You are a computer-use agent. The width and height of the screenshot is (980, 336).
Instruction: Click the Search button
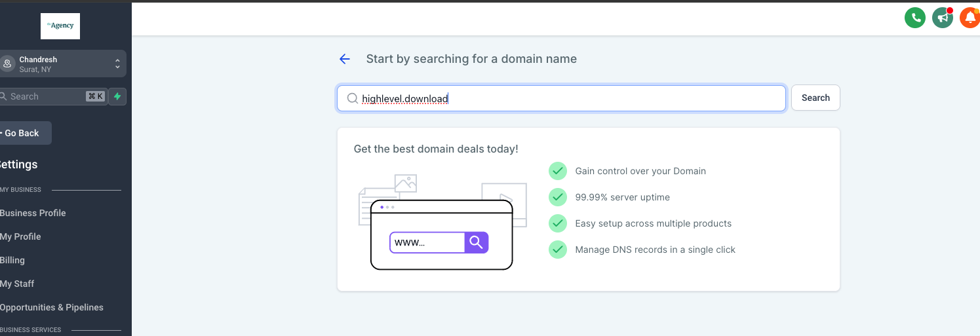click(x=815, y=98)
